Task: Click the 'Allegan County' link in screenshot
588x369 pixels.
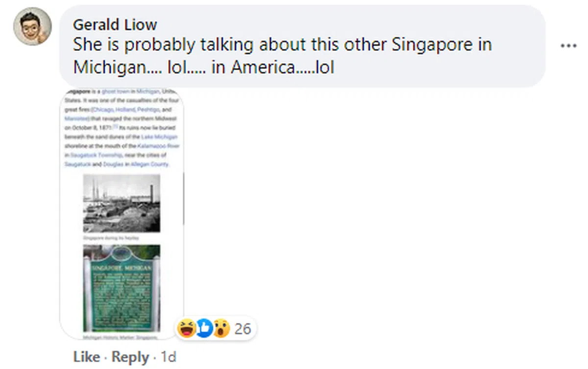Action: point(149,164)
